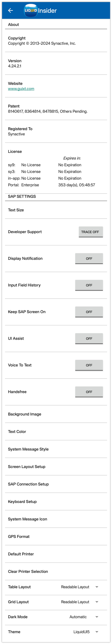Open the Text Size setting
The width and height of the screenshot is (112, 644).
16,210
